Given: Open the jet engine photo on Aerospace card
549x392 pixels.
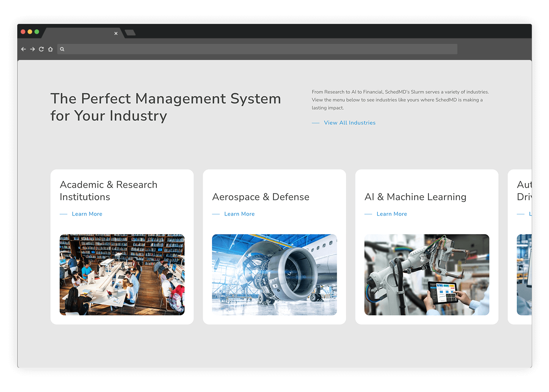Looking at the screenshot, I should [x=274, y=275].
